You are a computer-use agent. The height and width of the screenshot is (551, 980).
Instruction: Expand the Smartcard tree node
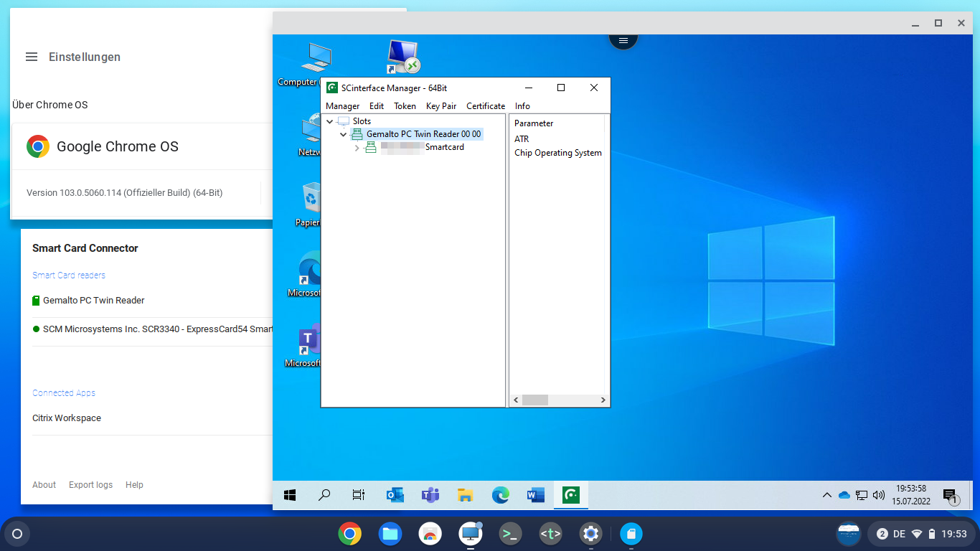coord(357,148)
